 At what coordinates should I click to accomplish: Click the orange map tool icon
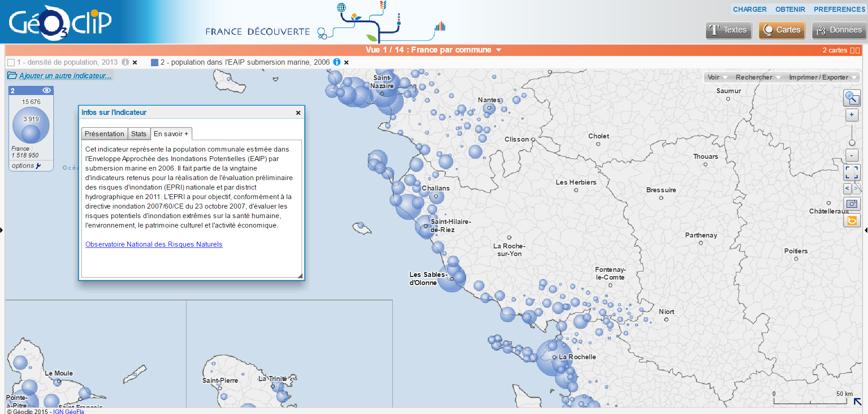[852, 220]
